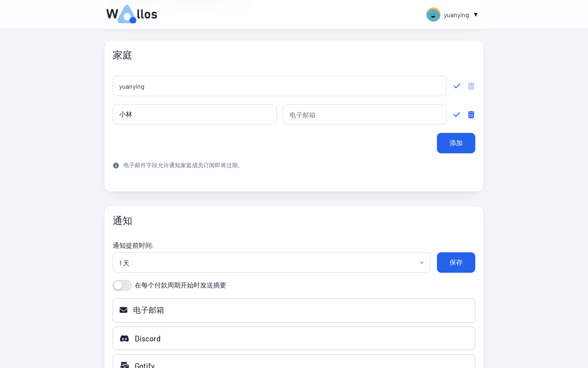Expand the 电子邮箱 notification section
588x368 pixels.
pos(294,310)
